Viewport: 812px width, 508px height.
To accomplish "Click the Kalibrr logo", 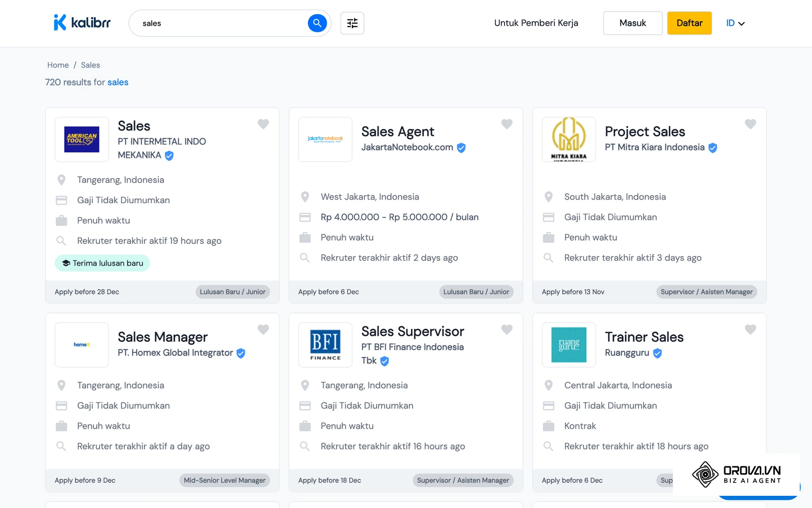I will (82, 23).
